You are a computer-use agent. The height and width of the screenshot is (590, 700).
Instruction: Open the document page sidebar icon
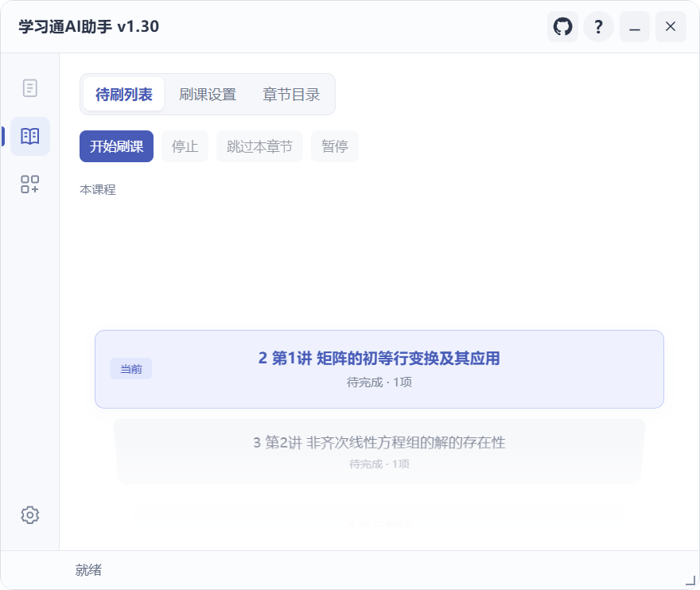(30, 88)
